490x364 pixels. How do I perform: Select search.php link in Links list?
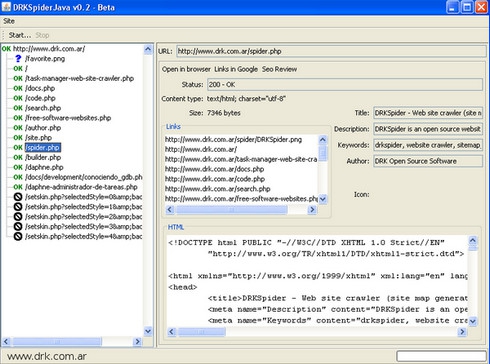click(217, 189)
